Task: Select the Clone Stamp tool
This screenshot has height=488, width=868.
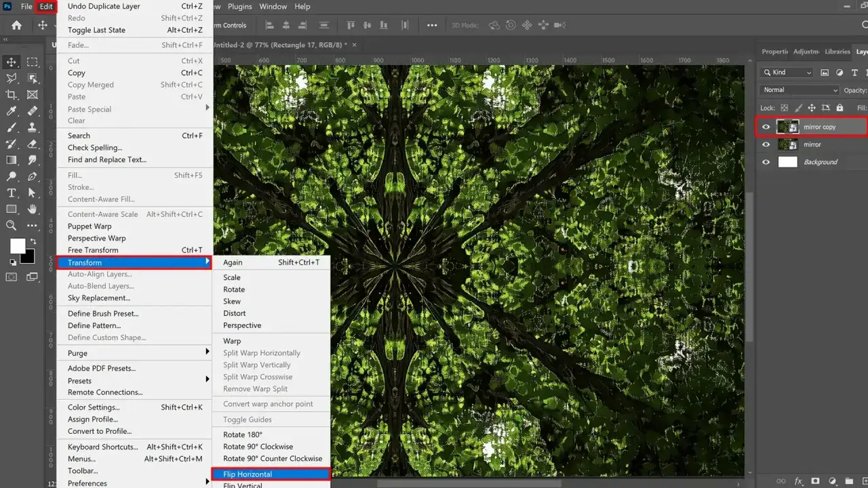Action: 32,127
